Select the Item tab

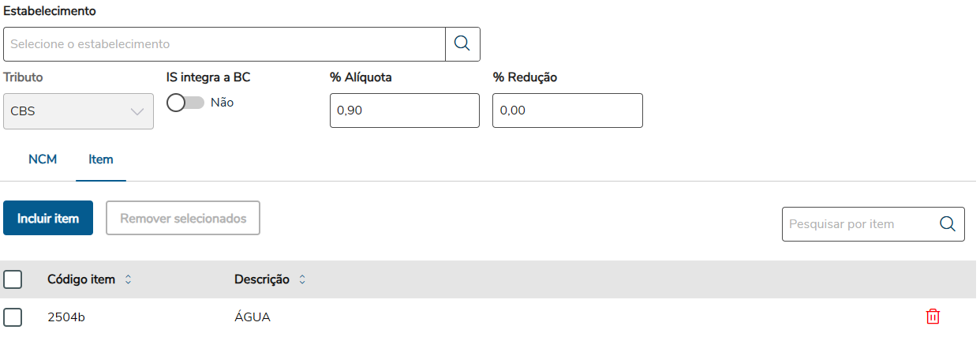click(101, 159)
